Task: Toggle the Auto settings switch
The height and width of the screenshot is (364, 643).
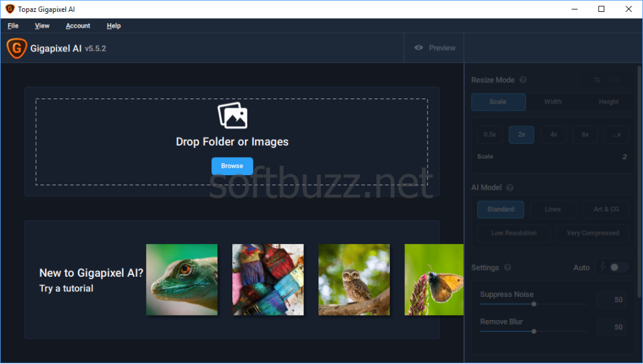Action: [x=618, y=268]
